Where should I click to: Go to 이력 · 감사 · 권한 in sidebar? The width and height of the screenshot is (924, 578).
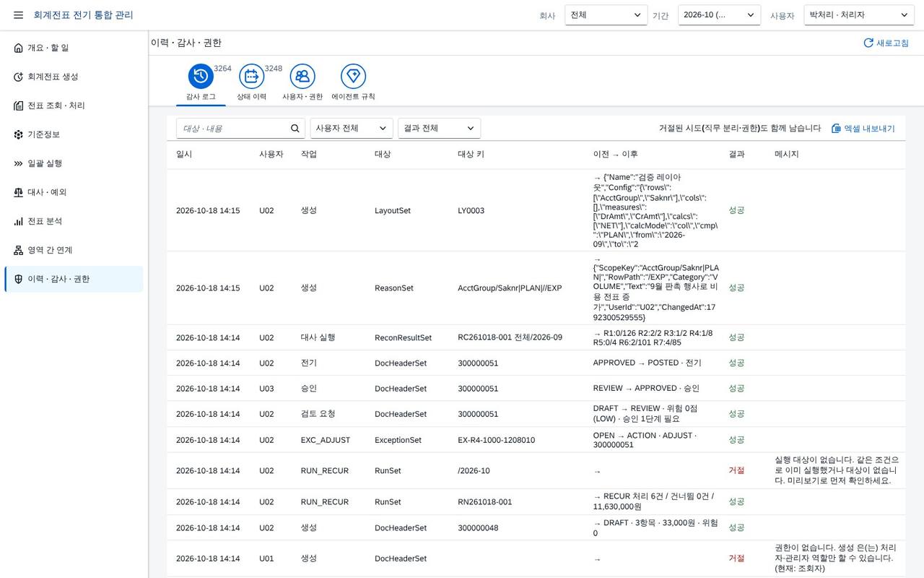pyautogui.click(x=74, y=279)
